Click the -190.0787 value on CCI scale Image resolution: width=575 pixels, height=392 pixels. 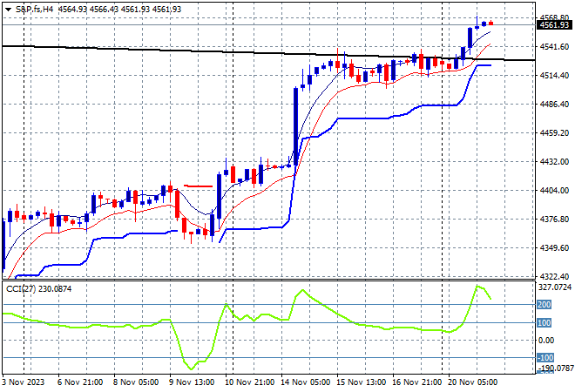(555, 368)
